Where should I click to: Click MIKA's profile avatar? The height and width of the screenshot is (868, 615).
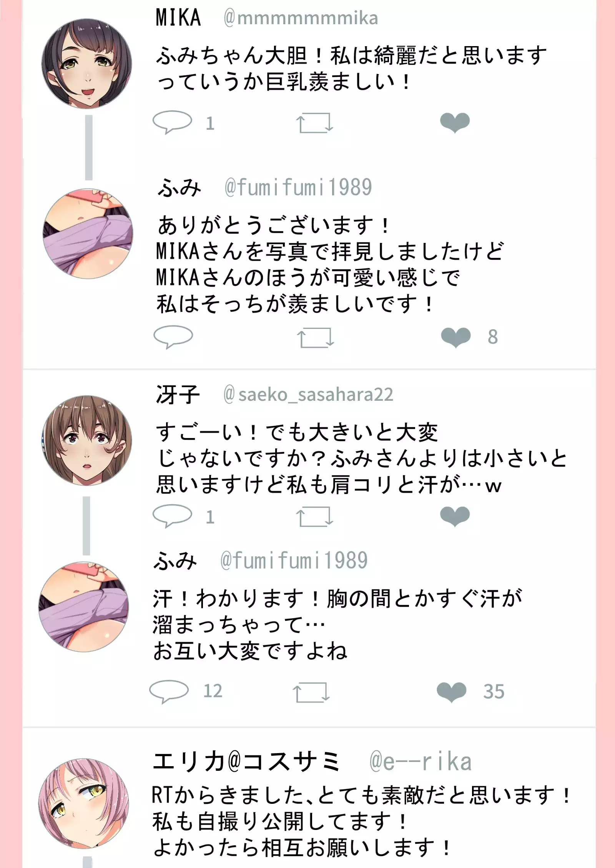click(x=86, y=64)
